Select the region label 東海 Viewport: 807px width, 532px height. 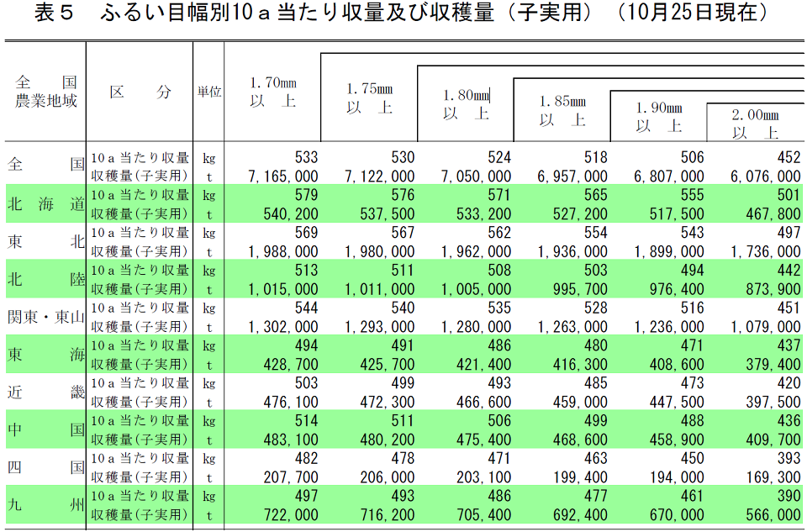[x=45, y=354]
